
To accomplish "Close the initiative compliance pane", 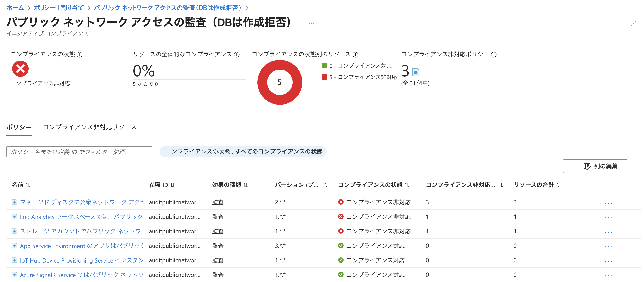I will 633,23.
